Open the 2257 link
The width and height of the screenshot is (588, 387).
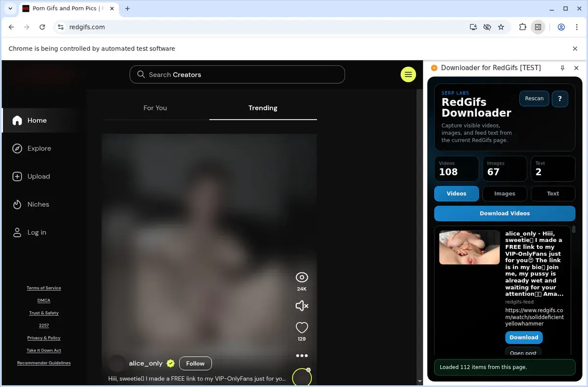pyautogui.click(x=44, y=325)
